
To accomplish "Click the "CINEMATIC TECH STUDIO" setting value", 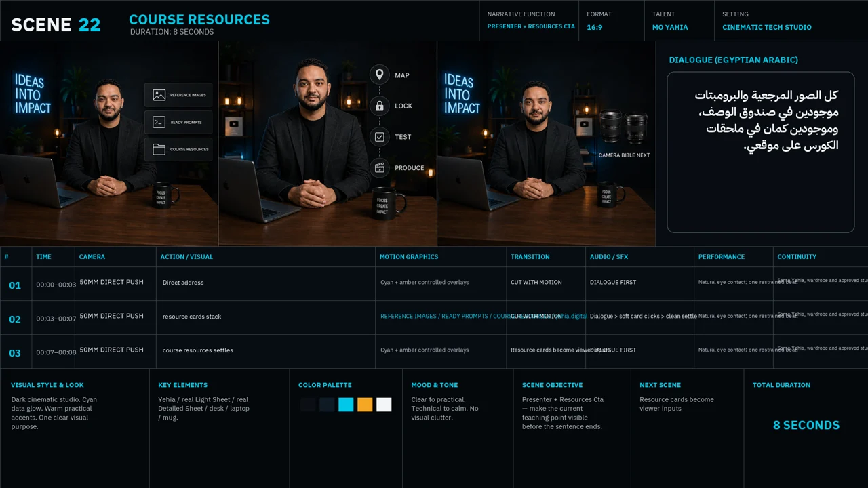I will coord(767,28).
